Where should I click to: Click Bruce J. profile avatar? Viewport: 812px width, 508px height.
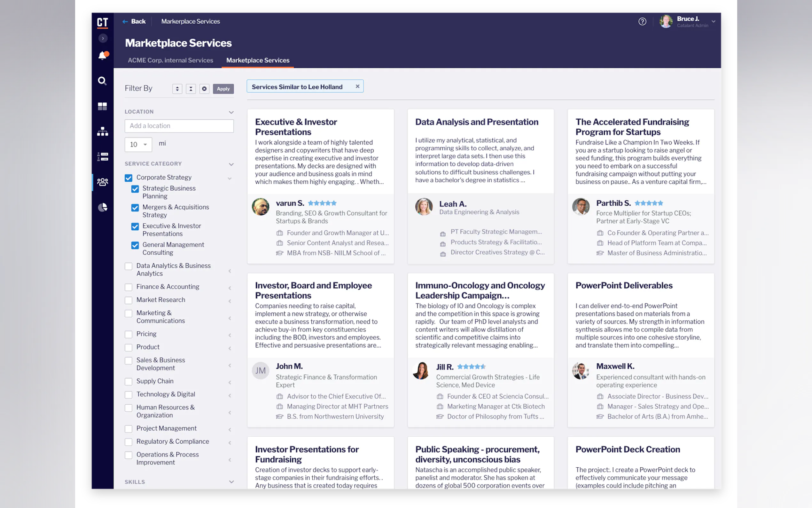pyautogui.click(x=666, y=21)
